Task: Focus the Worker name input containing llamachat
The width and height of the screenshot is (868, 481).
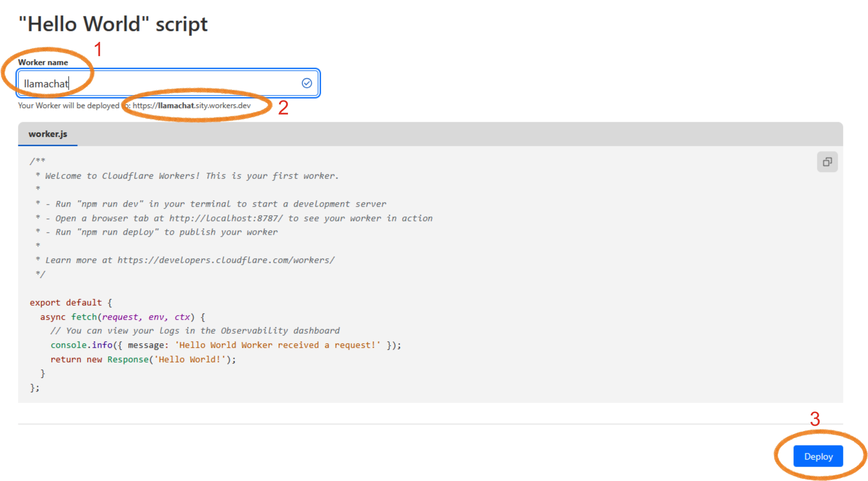Action: pos(162,83)
